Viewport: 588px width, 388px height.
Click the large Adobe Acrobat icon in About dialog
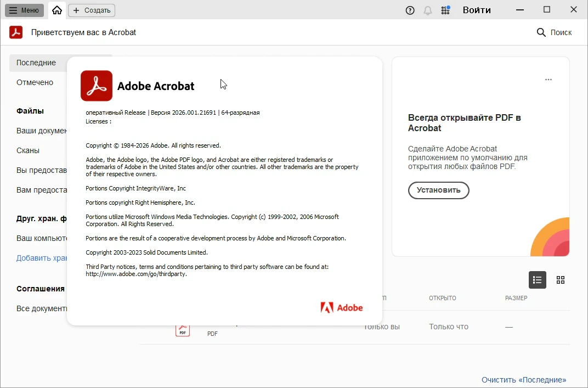click(97, 86)
